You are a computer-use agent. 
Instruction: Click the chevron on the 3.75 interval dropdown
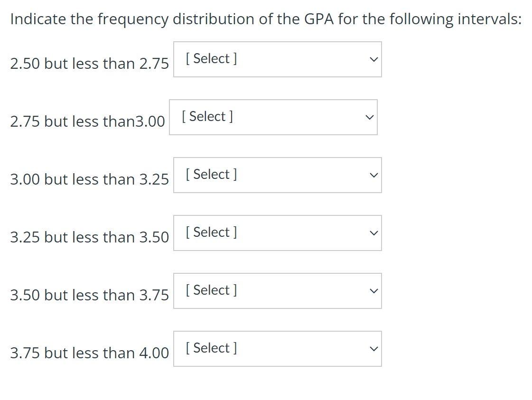374,348
